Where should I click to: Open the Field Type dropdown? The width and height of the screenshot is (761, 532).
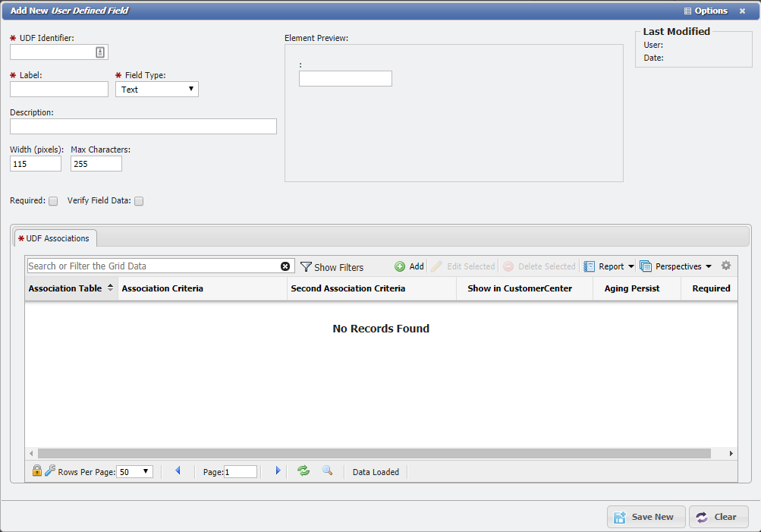point(157,89)
